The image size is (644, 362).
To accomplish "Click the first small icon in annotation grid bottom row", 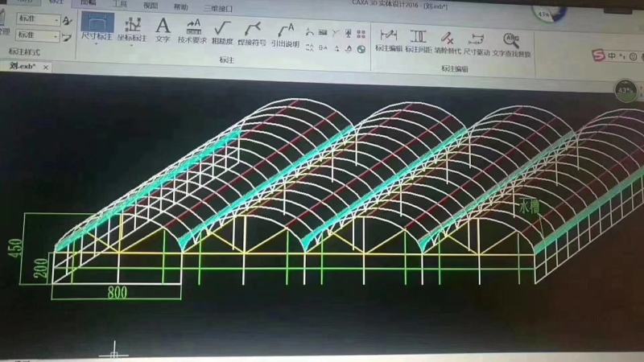I will click(309, 47).
